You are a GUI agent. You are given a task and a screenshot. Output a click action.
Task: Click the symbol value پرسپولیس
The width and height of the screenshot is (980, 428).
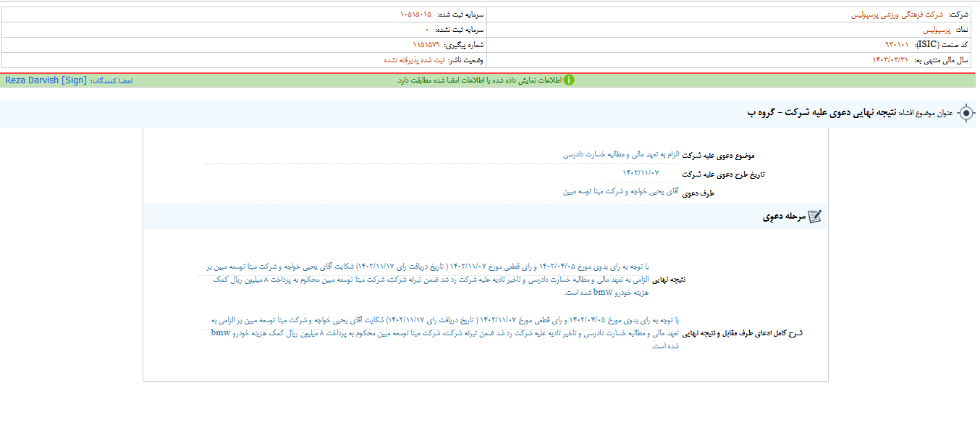tap(936, 30)
